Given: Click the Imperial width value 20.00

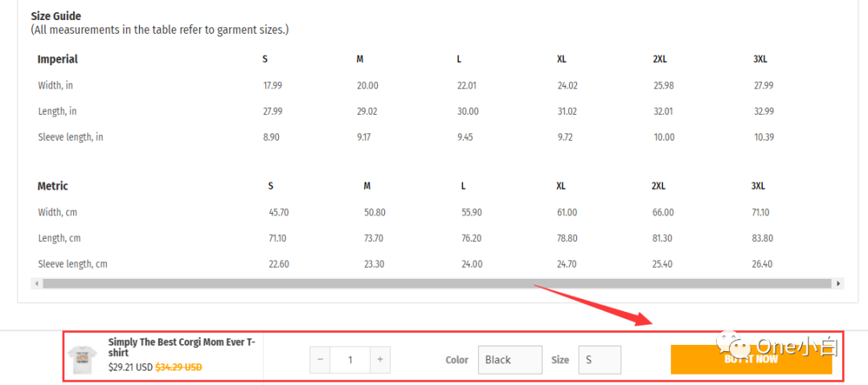Looking at the screenshot, I should 367,86.
